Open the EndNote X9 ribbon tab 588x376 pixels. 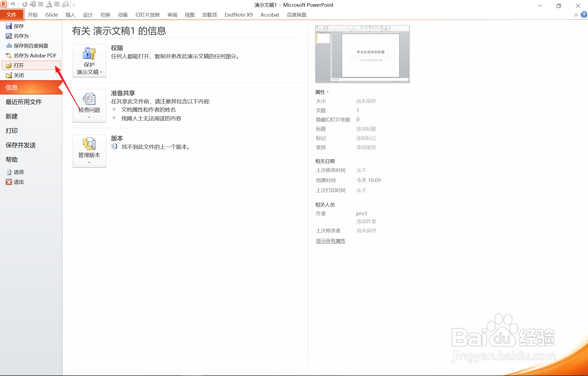[238, 15]
